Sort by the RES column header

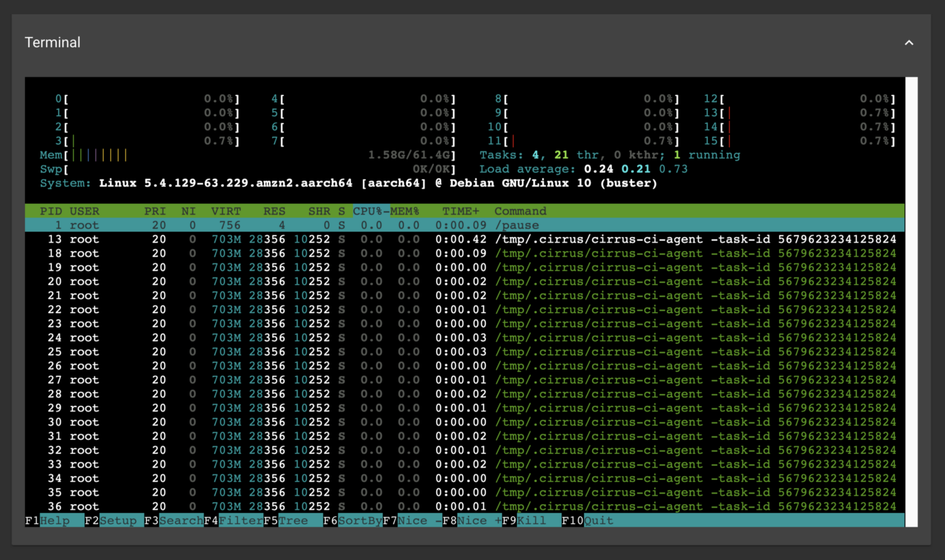(x=275, y=211)
